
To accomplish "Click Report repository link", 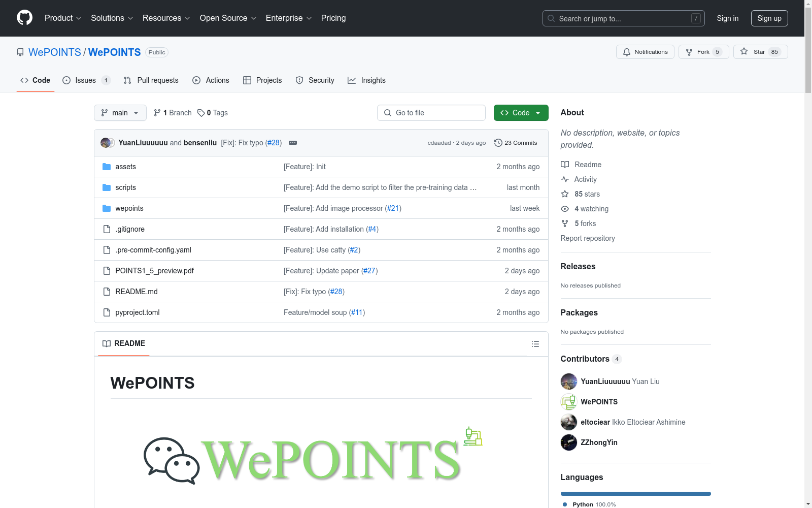I will click(x=588, y=238).
